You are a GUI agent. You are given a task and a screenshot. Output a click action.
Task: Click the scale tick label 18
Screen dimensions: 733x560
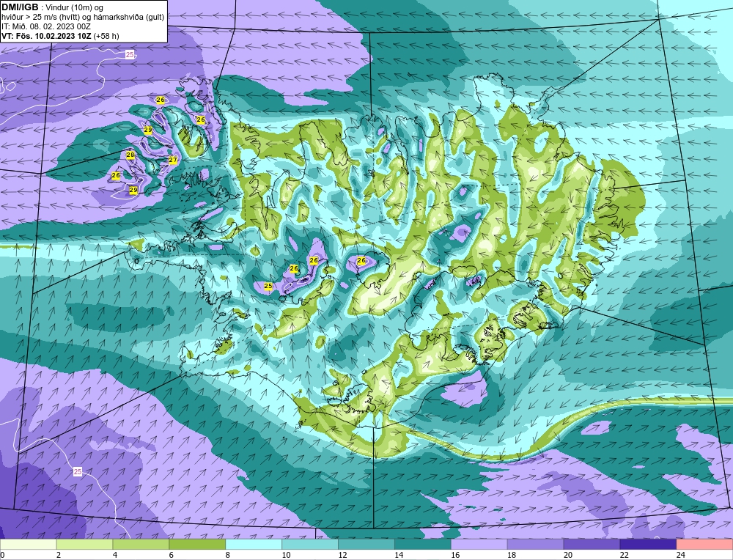[x=511, y=555]
